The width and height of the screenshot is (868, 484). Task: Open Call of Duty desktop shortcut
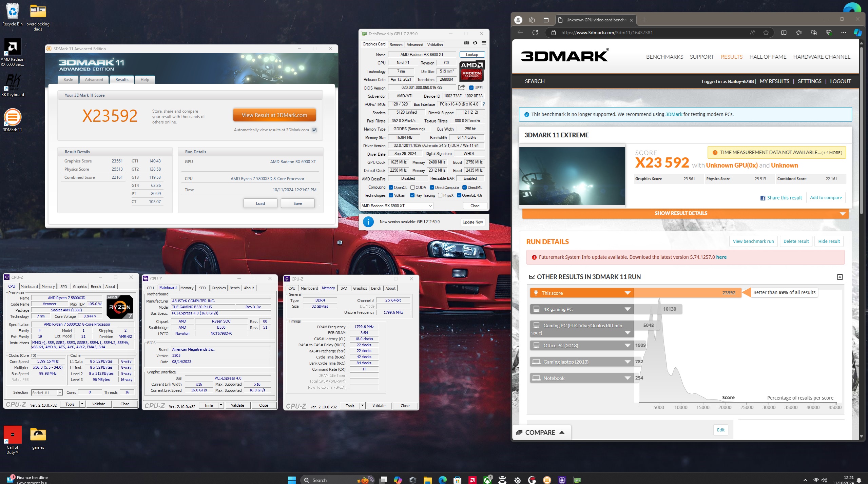coord(13,440)
